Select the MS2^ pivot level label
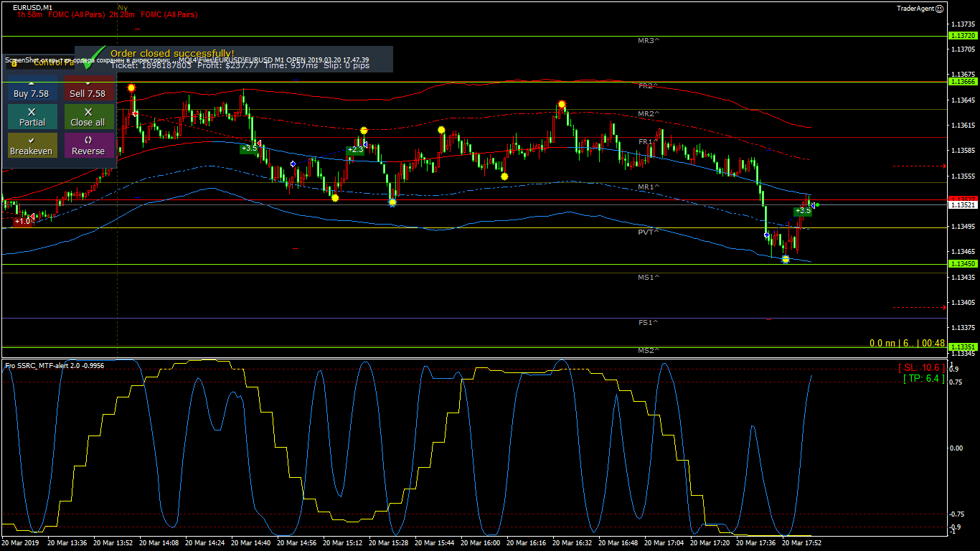 click(x=649, y=350)
